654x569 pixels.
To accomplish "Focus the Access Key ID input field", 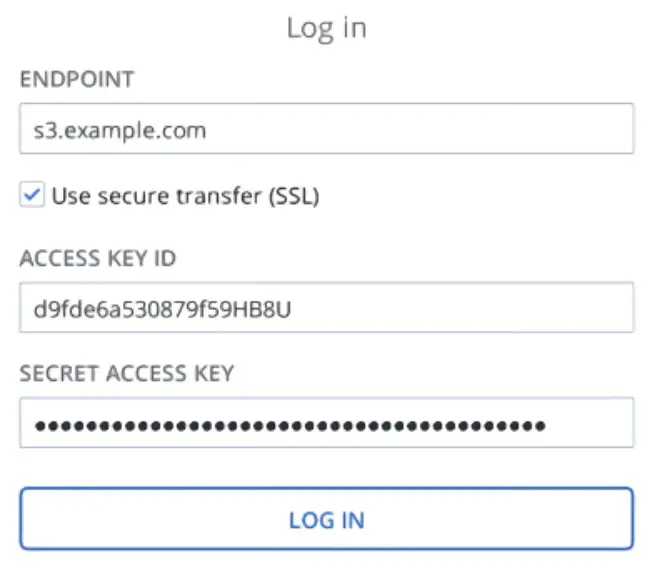I will (x=326, y=307).
